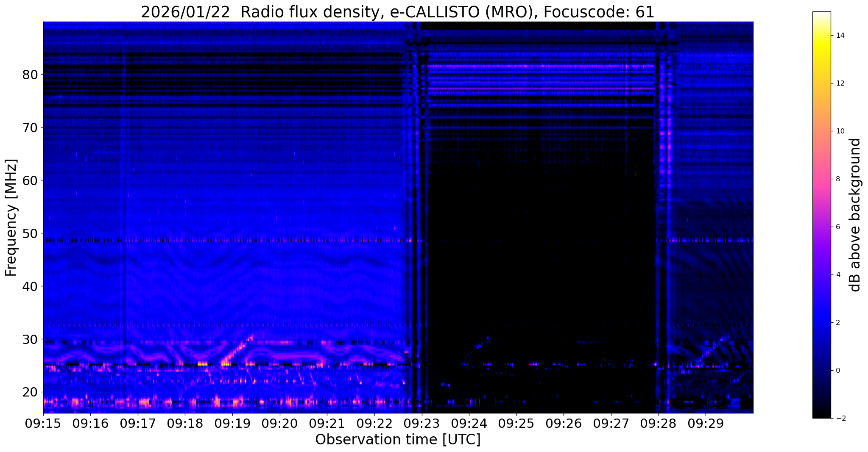
Task: Select the 09:21 time tick label
Action: [x=327, y=424]
